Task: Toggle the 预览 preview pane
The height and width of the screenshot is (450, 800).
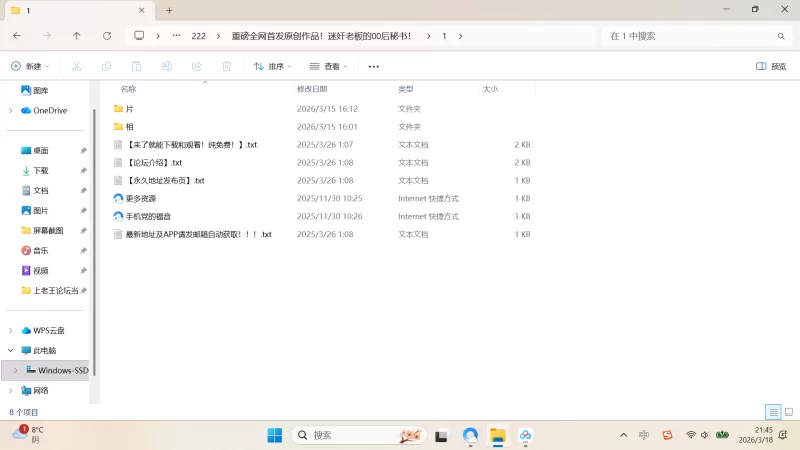Action: click(x=771, y=66)
